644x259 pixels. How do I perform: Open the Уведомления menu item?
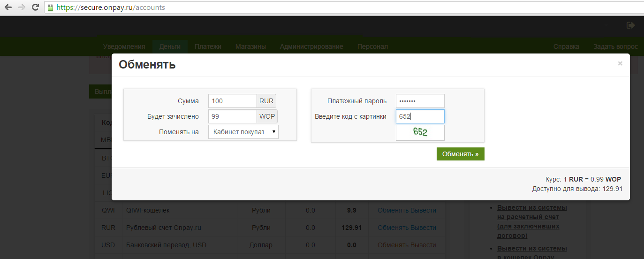tap(124, 46)
